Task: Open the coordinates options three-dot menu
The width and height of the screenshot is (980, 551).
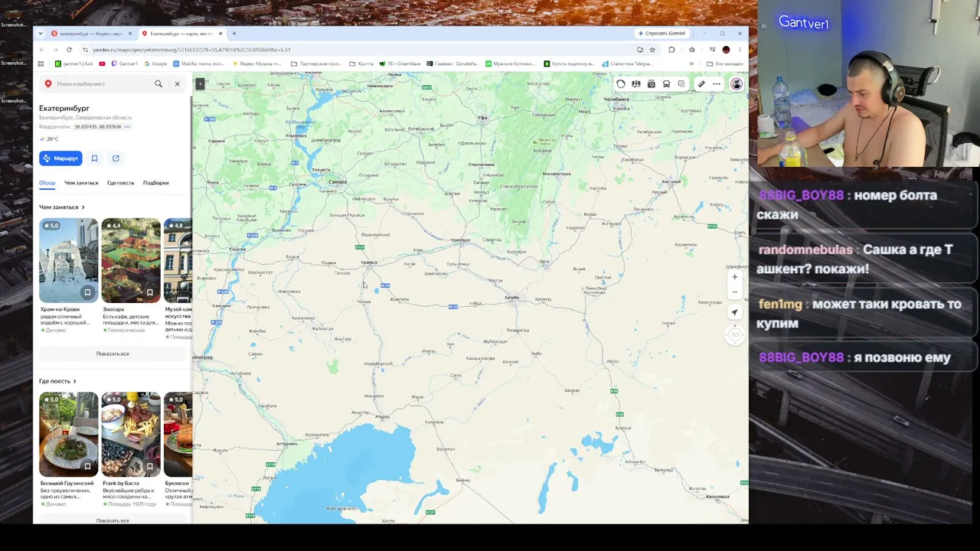Action: point(127,127)
